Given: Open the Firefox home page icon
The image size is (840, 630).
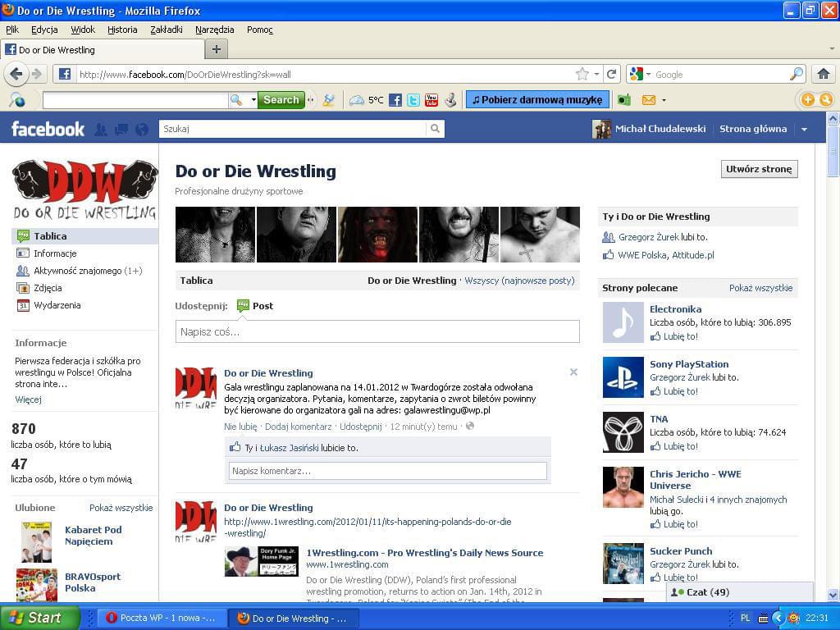Looking at the screenshot, I should tap(824, 75).
